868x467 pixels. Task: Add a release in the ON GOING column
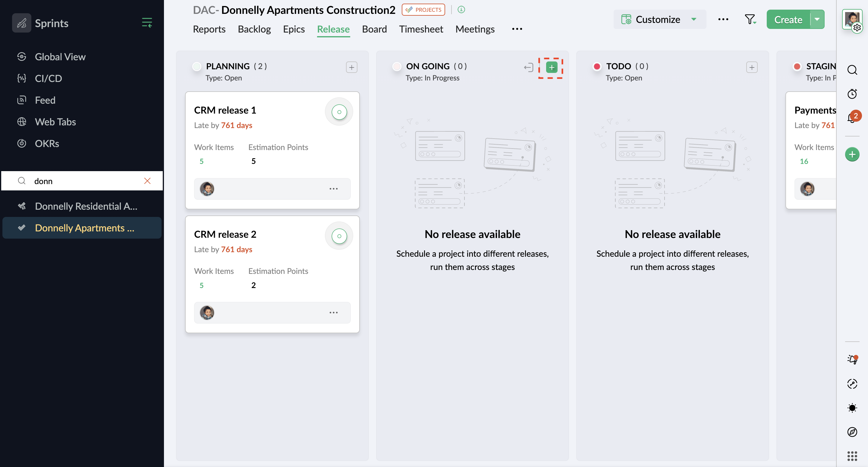tap(551, 67)
